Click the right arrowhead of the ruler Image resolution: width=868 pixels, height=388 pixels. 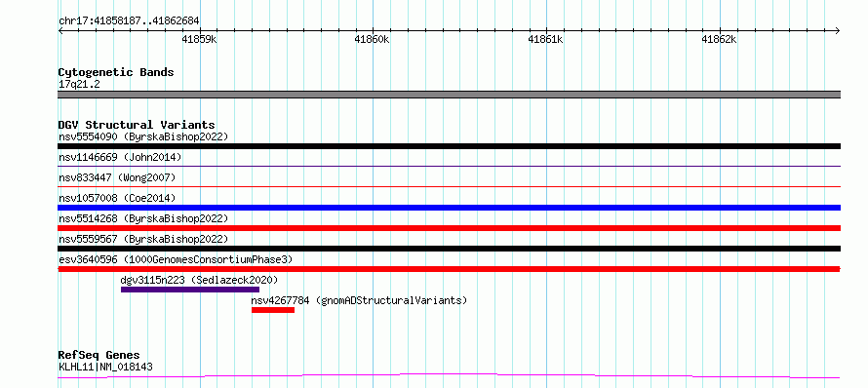(x=838, y=30)
